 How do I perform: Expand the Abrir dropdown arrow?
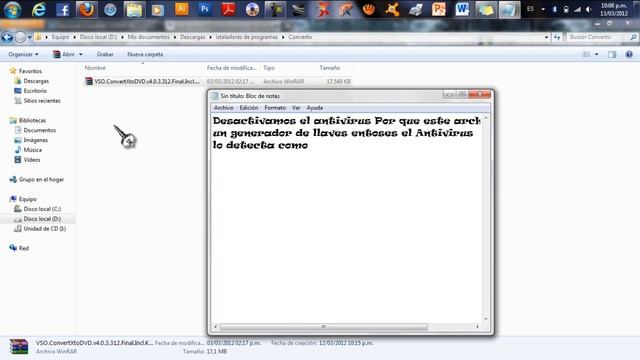point(81,54)
